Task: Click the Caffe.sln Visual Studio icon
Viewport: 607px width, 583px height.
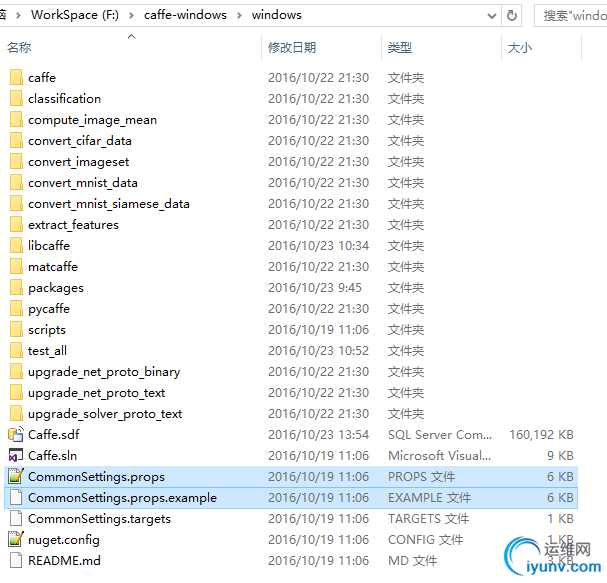Action: click(16, 455)
